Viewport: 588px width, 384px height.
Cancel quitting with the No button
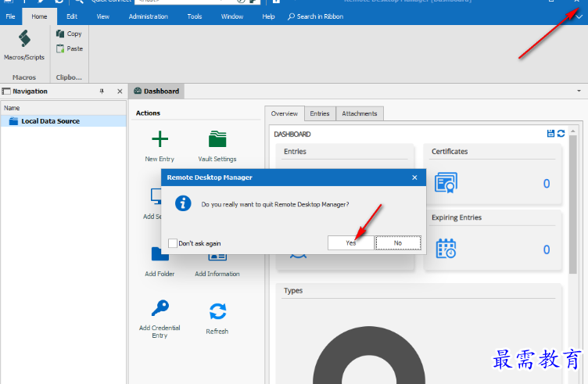point(398,243)
